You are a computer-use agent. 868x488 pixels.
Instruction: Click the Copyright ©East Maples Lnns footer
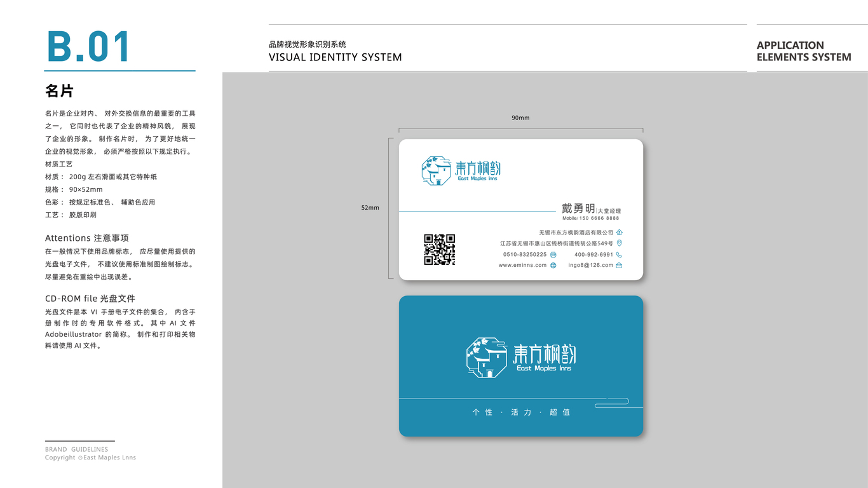90,457
